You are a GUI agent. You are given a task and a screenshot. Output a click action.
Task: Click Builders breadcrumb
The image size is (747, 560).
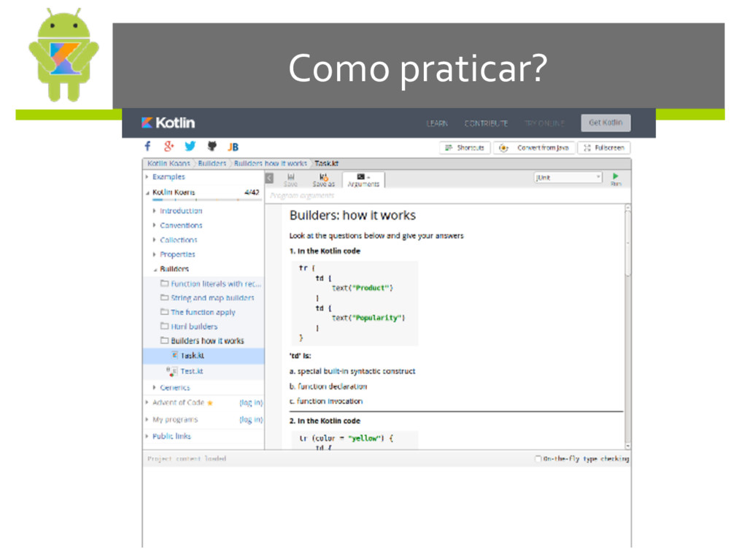click(x=212, y=163)
